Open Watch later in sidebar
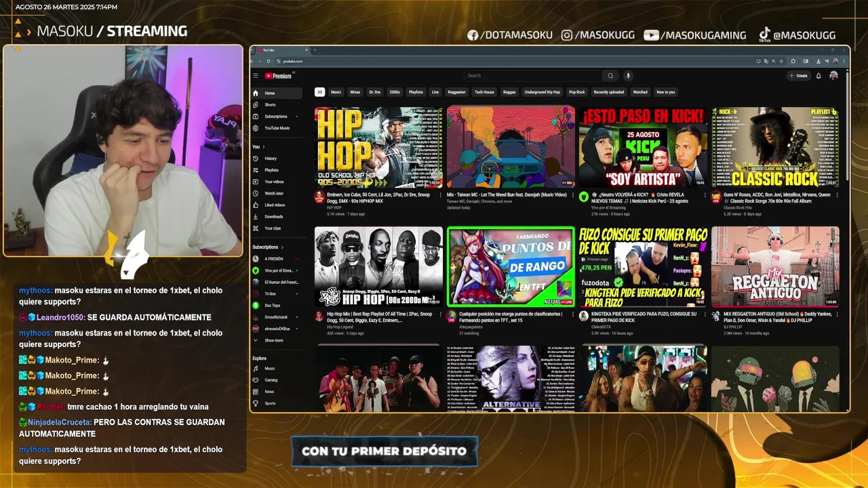Image resolution: width=868 pixels, height=488 pixels. [277, 193]
